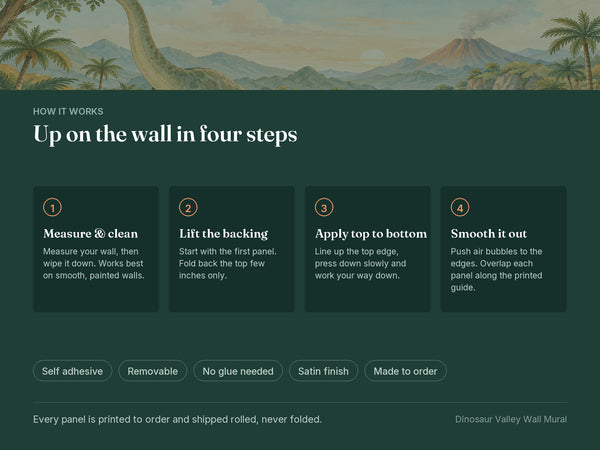
Task: Click the HOW IT WORKS label
Action: tap(68, 111)
